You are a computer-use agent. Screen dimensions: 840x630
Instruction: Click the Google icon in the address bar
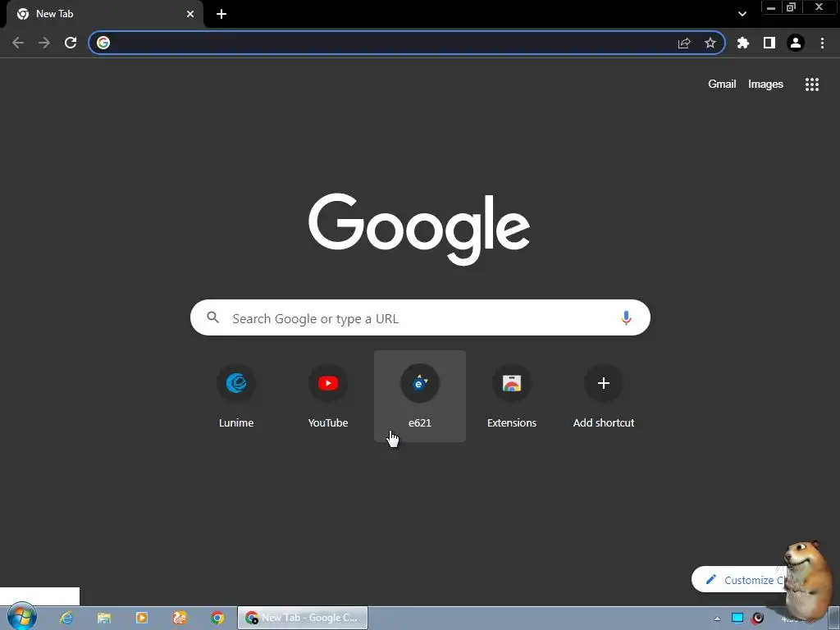103,43
